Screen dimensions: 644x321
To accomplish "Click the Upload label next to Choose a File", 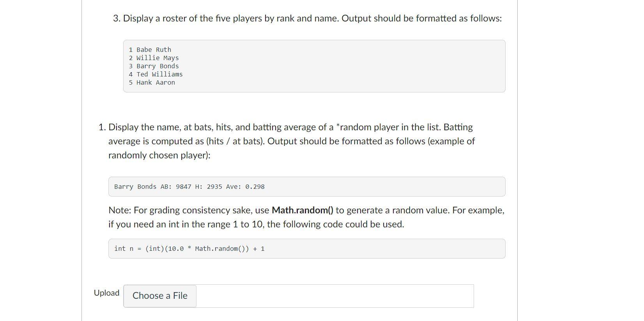I will 106,293.
